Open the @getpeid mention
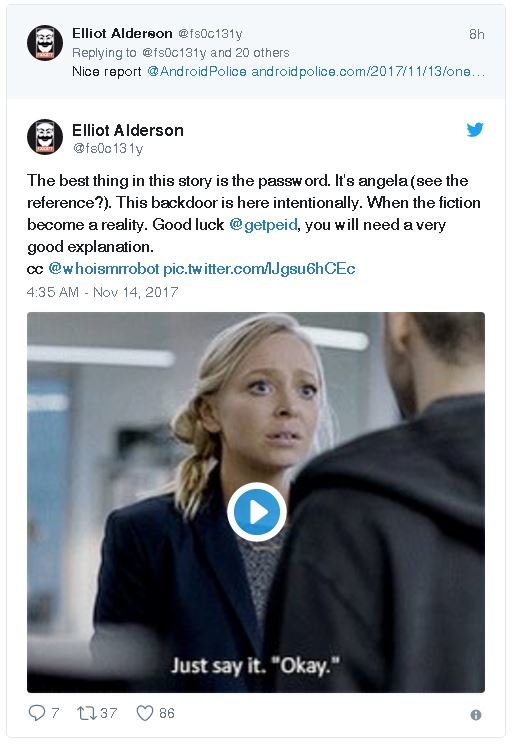The width and height of the screenshot is (513, 745). [x=263, y=225]
